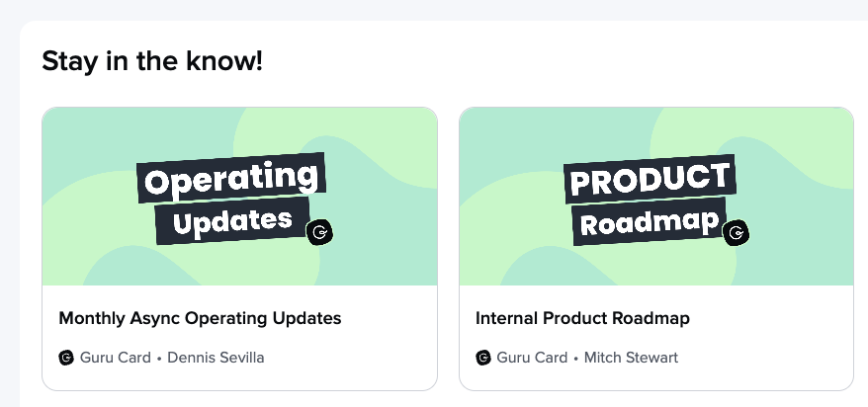Click white footer area of Product Roadmap card
This screenshot has height=407, width=868.
coord(656,337)
